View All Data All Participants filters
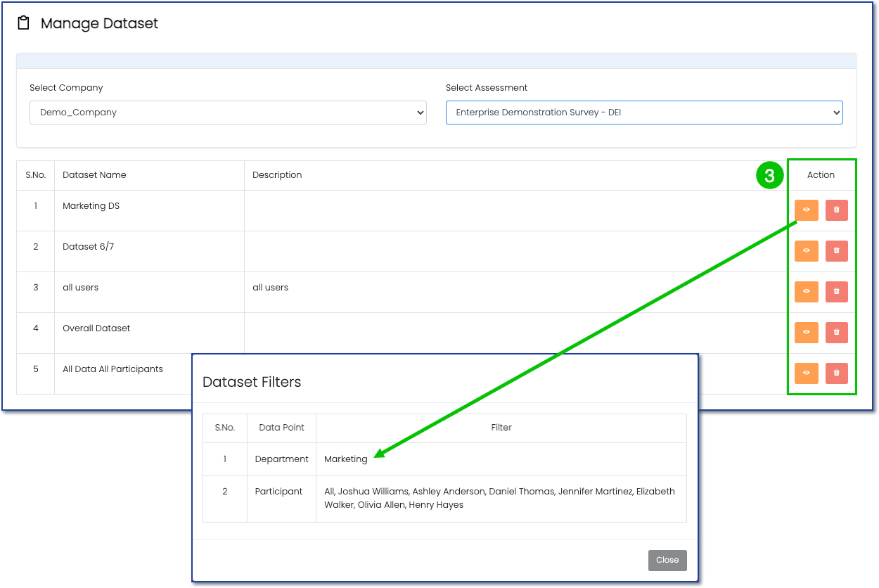879x588 pixels. point(806,373)
